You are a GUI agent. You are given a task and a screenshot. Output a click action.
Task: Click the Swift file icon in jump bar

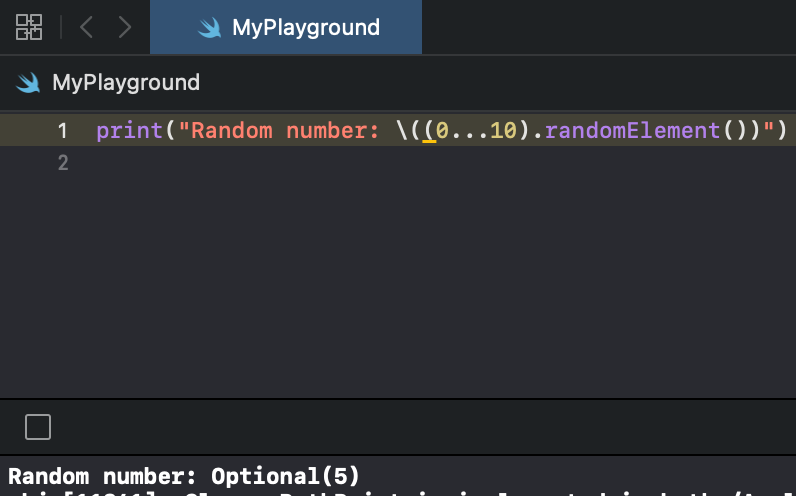(x=28, y=83)
